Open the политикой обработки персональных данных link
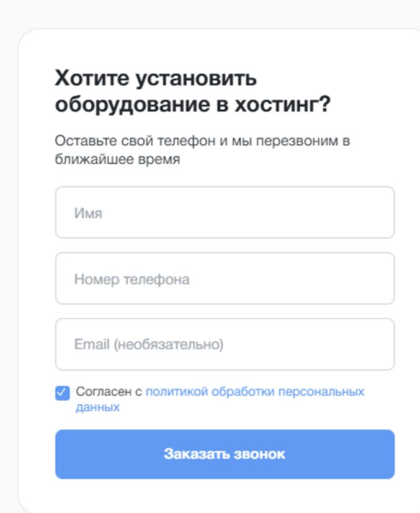Screen dimensions: 420x513 point(254,392)
